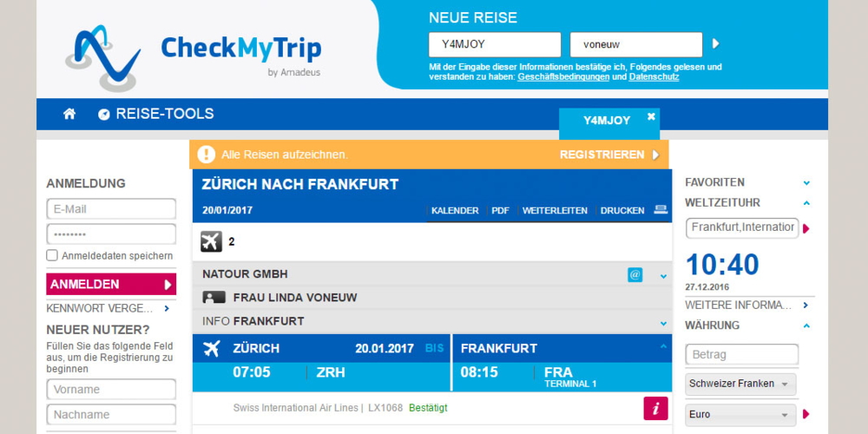The height and width of the screenshot is (434, 868).
Task: Expand the FAVORITEN panel
Action: pos(806,183)
